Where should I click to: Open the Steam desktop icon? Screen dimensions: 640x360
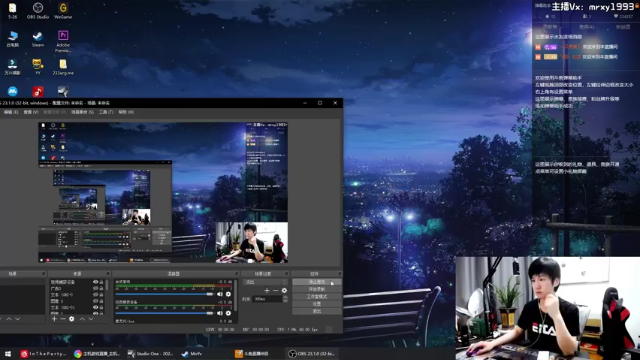[x=38, y=39]
